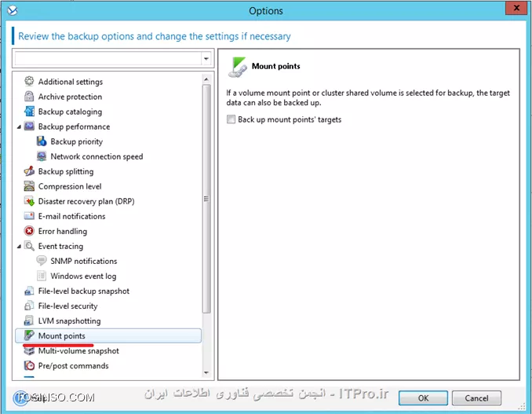Click the Disaster recovery plan icon
Image resolution: width=532 pixels, height=414 pixels.
coord(29,201)
